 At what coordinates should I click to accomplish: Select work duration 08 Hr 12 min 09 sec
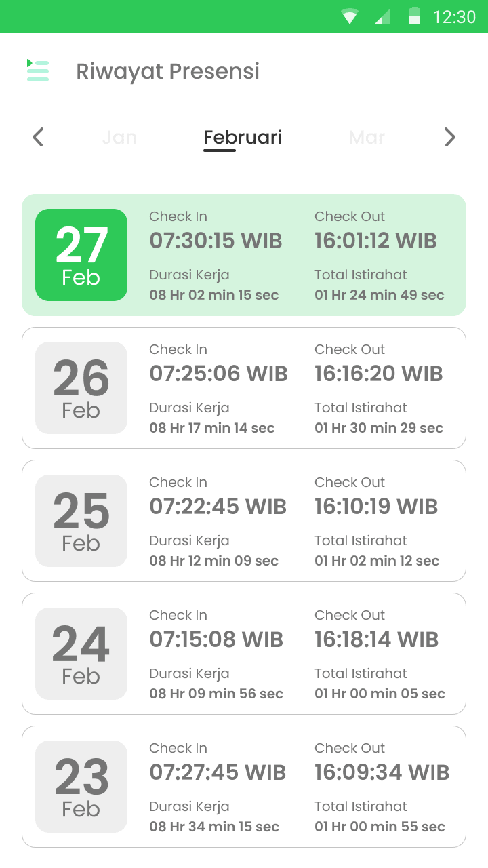coord(213,561)
